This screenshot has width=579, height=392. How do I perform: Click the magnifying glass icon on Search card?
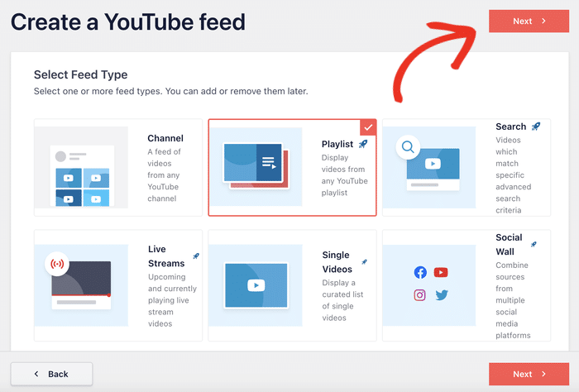(x=408, y=147)
